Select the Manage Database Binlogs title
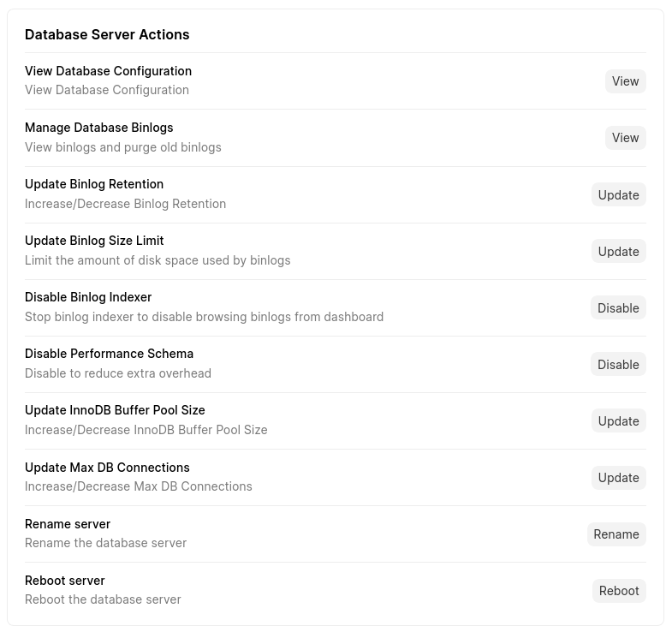This screenshot has height=632, width=672. [x=98, y=128]
